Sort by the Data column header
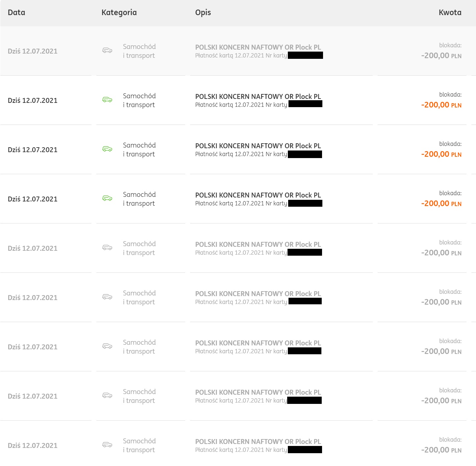The height and width of the screenshot is (466, 476). tap(16, 12)
